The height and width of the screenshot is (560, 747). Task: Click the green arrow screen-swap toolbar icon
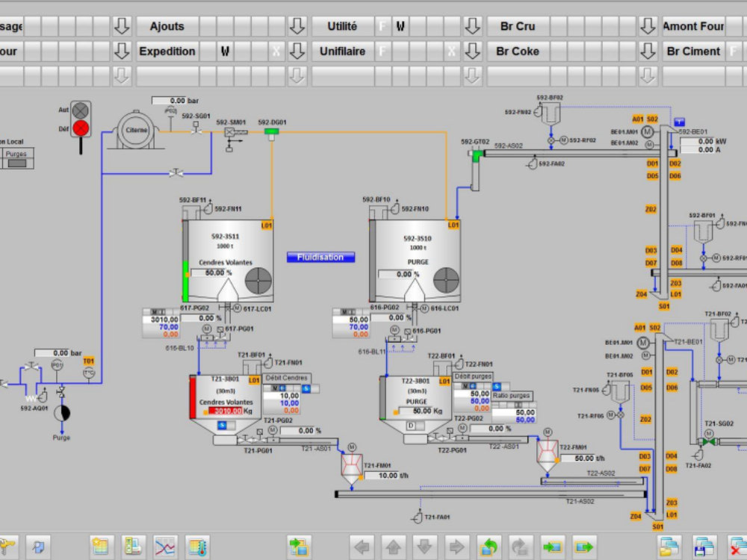pos(299,547)
